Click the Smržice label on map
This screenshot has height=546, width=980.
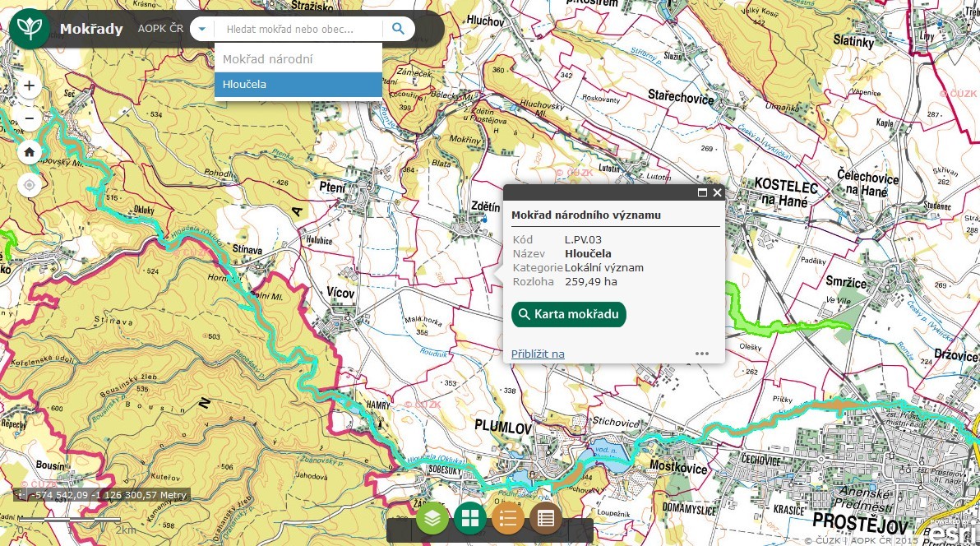point(846,282)
